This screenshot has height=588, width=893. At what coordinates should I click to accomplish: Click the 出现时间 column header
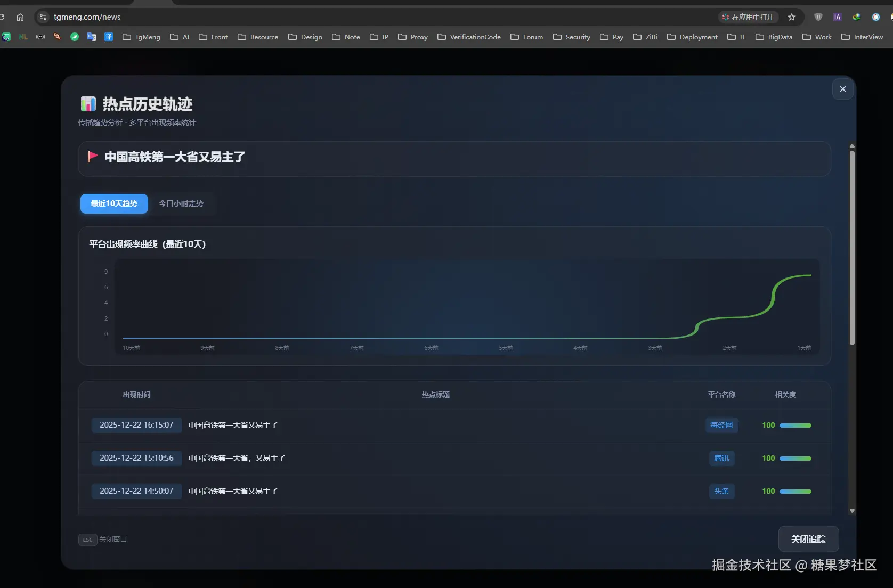(x=136, y=395)
